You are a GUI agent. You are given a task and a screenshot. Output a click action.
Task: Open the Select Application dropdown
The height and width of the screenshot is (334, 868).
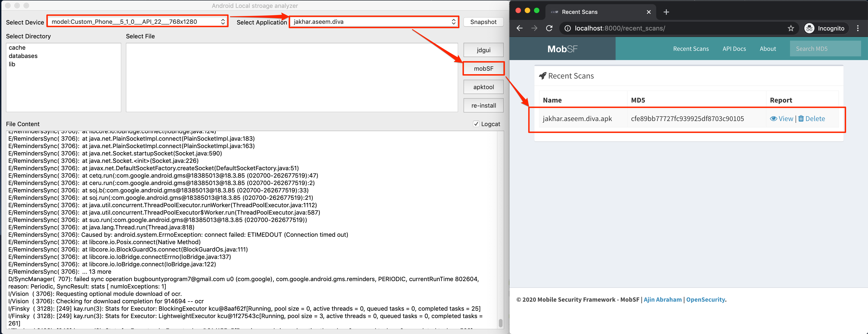pos(374,21)
